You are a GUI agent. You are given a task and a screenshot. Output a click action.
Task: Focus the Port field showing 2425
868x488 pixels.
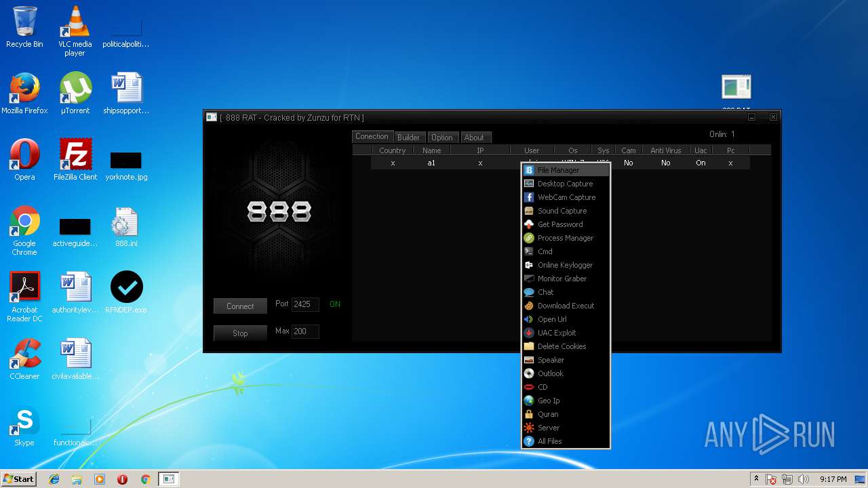click(x=305, y=304)
